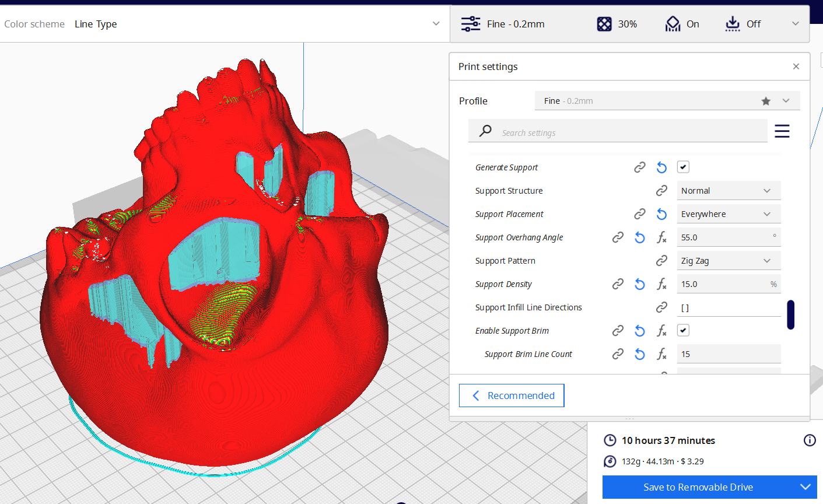Click the print profile sliders icon
823x504 pixels.
(x=471, y=24)
